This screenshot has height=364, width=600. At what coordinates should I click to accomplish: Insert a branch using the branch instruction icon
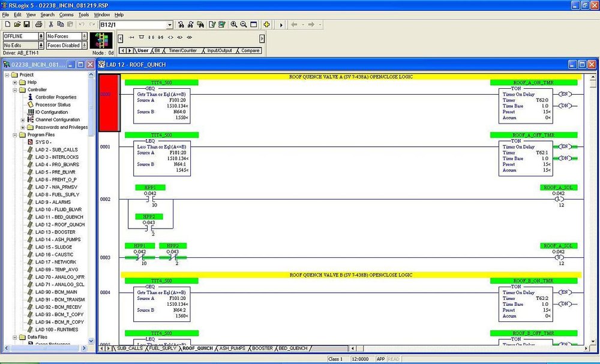tap(141, 37)
